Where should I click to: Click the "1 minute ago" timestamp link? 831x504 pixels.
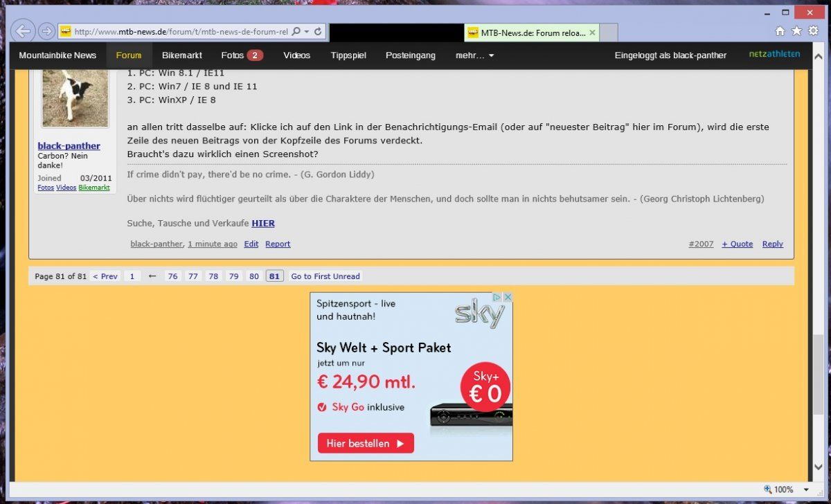point(213,244)
